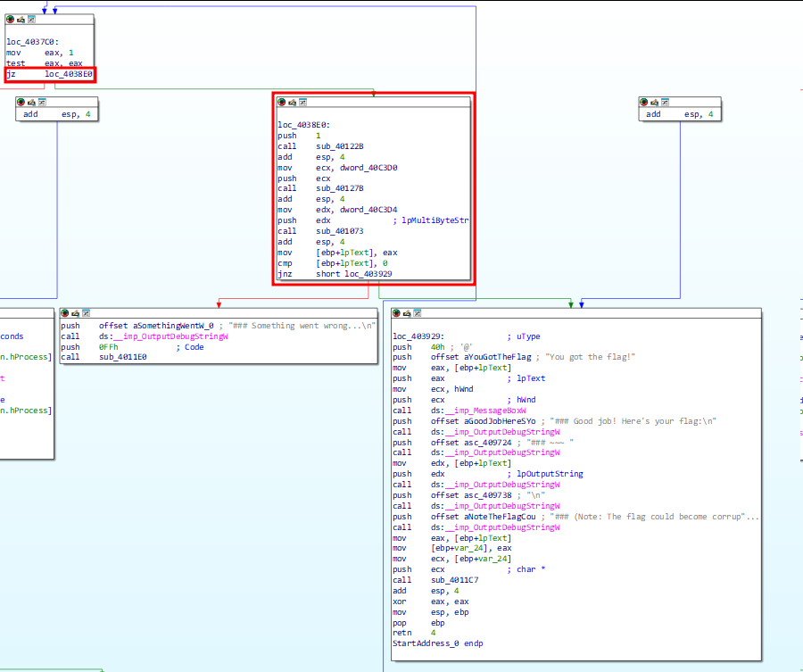Click the sub_40127B call operand
Viewport: 803px width, 672px height.
point(340,188)
